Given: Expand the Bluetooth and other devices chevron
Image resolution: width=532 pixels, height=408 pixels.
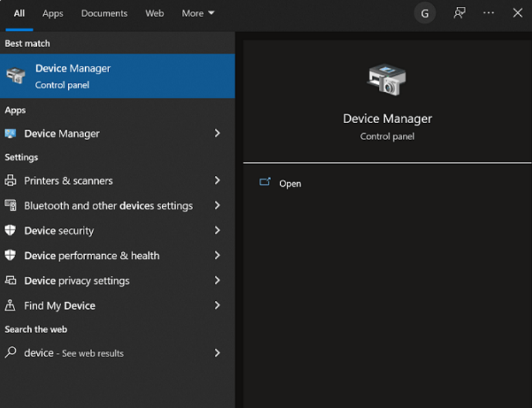Looking at the screenshot, I should pos(217,205).
